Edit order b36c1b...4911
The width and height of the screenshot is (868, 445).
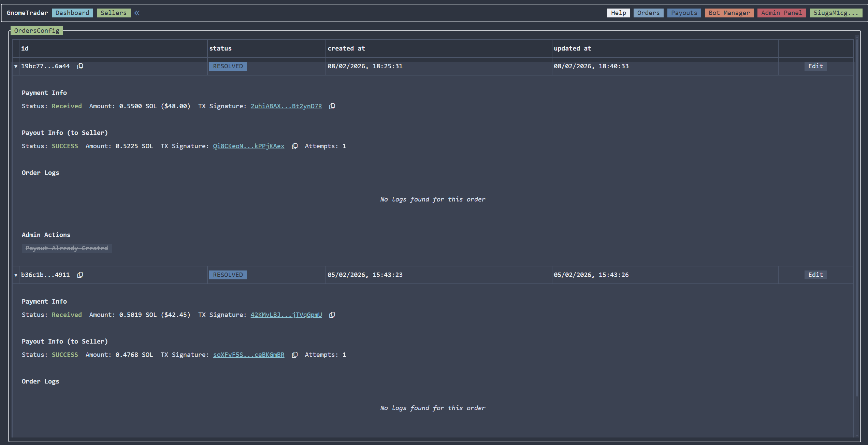pos(815,275)
